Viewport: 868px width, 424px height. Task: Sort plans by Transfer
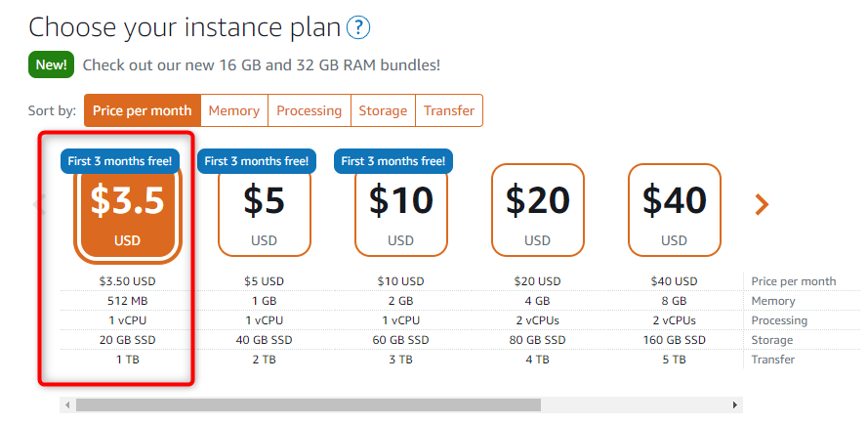point(449,110)
